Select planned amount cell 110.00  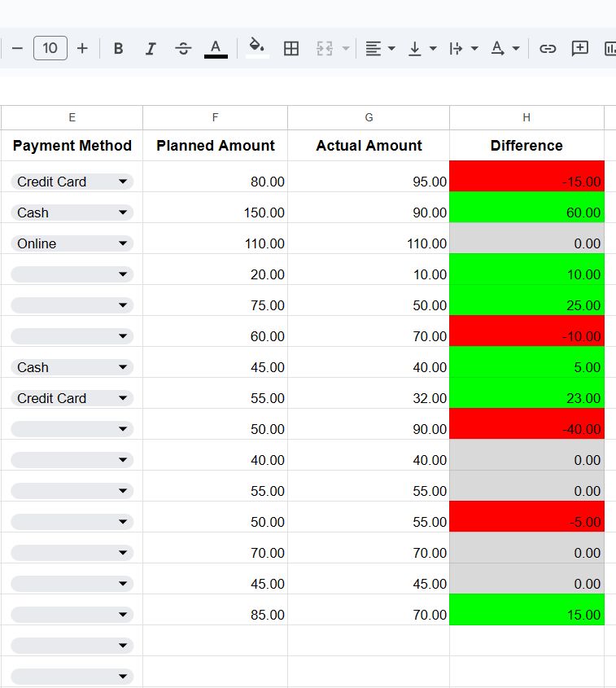click(216, 239)
